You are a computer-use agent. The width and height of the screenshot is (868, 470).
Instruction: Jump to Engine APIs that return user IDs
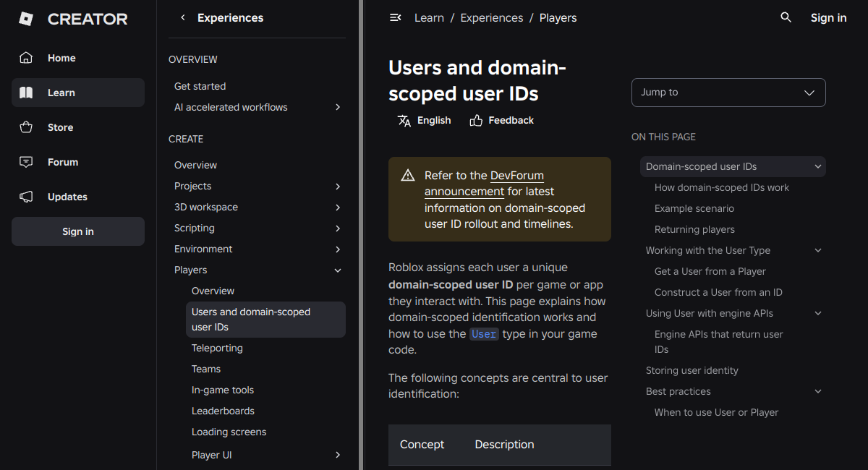(719, 342)
